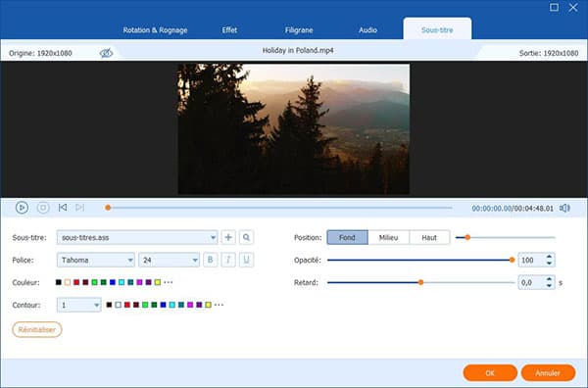Pick purple in Couleur row
This screenshot has width=588, height=388.
(x=149, y=282)
